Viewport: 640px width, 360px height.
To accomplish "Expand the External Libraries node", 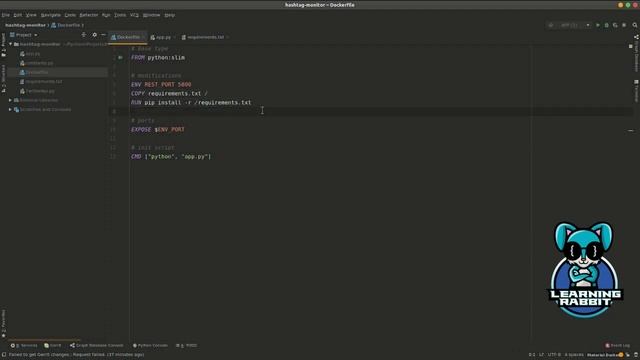I will (x=10, y=100).
